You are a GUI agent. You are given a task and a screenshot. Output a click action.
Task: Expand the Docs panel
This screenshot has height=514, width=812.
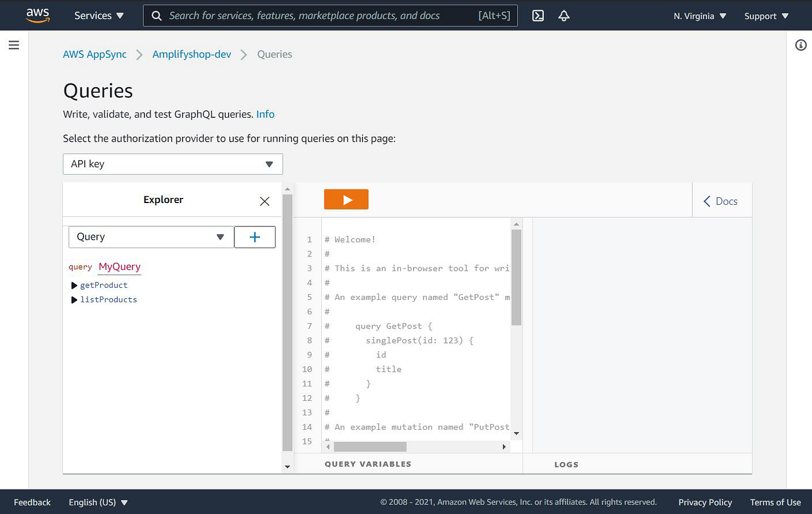point(720,201)
